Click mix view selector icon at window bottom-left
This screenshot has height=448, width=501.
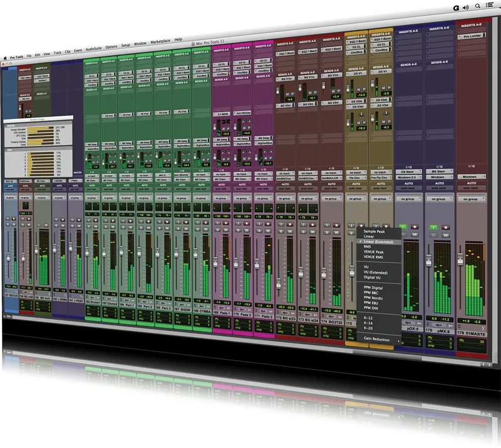9,316
